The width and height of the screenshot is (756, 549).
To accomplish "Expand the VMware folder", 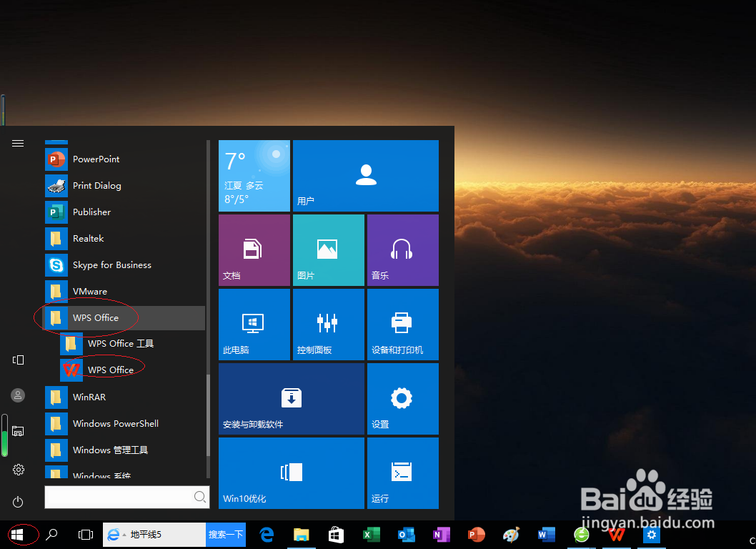I will pos(125,292).
